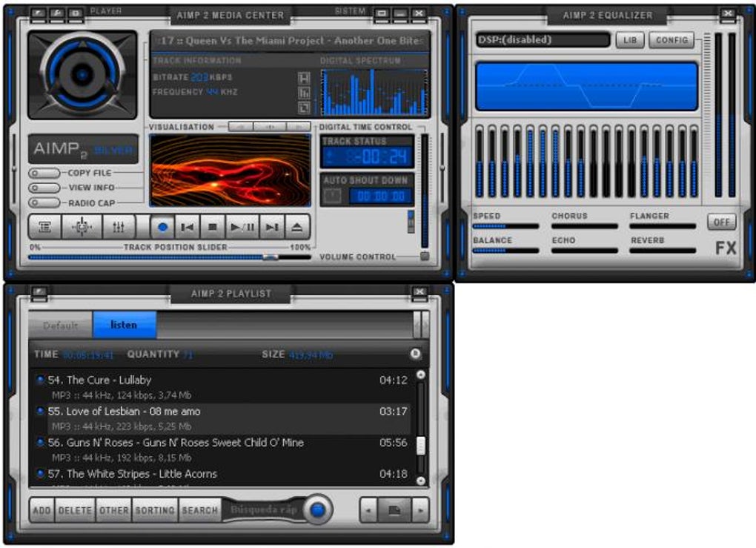
Task: Click the crosshair target button beside playlist button
Action: click(82, 227)
